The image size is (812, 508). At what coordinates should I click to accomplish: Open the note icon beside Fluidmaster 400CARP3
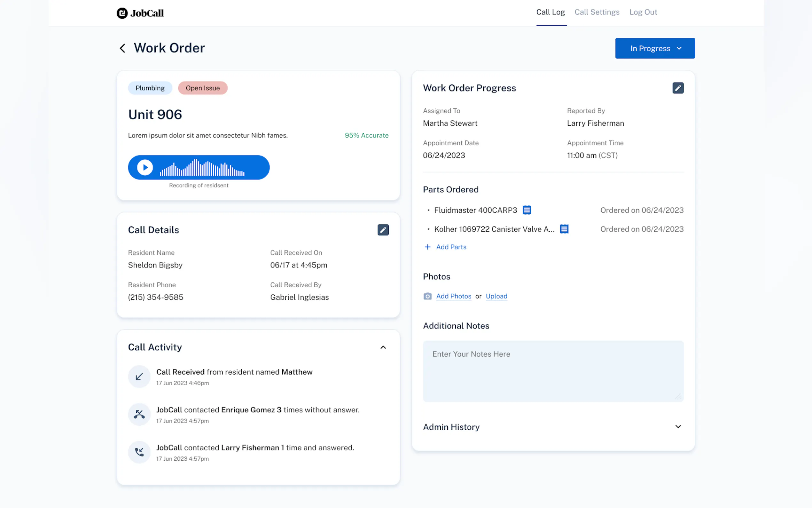(x=527, y=210)
